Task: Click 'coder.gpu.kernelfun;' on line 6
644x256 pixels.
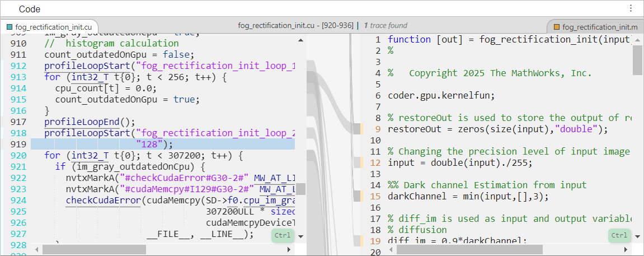Action: [x=441, y=96]
